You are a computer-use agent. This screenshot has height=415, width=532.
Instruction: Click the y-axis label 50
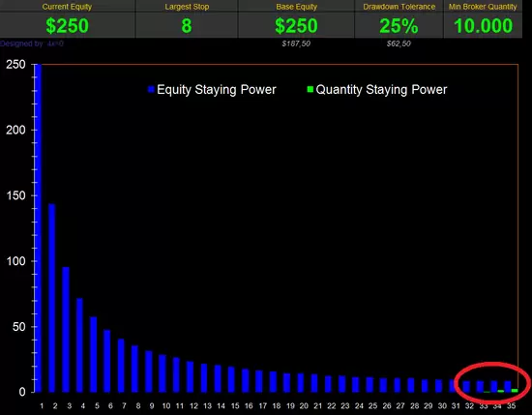pyautogui.click(x=19, y=327)
